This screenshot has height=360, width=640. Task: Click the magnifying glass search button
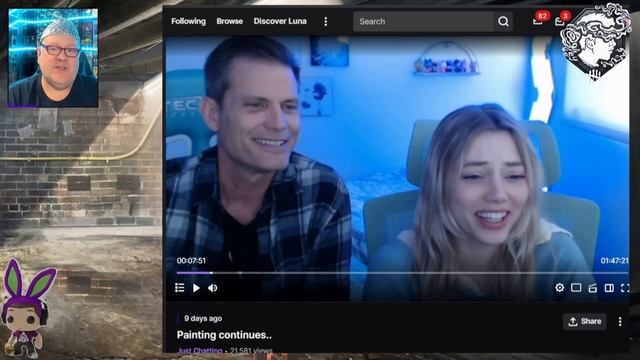point(503,22)
